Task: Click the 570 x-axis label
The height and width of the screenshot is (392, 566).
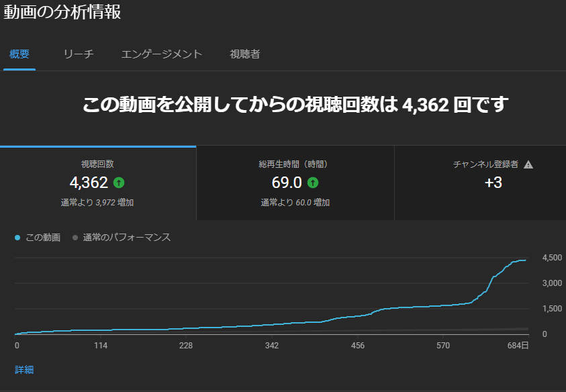Action: [443, 346]
